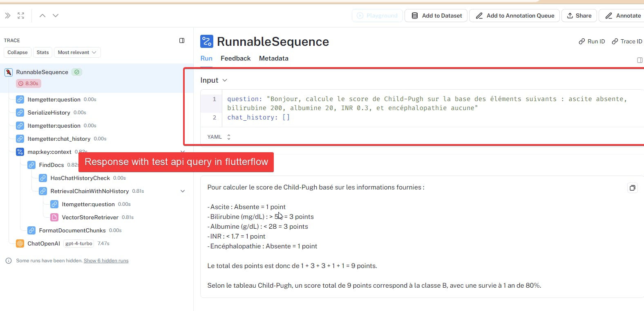Go to next run with down arrow
This screenshot has height=311, width=644.
(56, 16)
